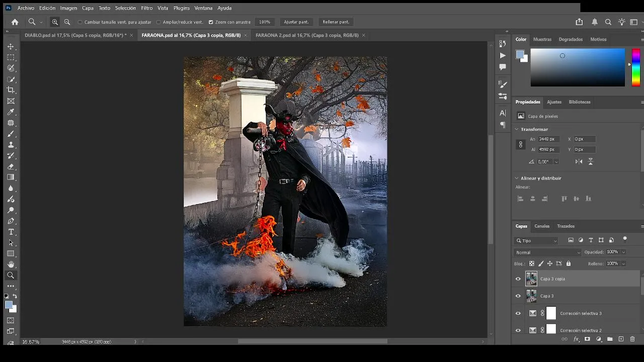Uncheck Zoom con arrastre checkbox
The height and width of the screenshot is (362, 644).
pos(211,22)
